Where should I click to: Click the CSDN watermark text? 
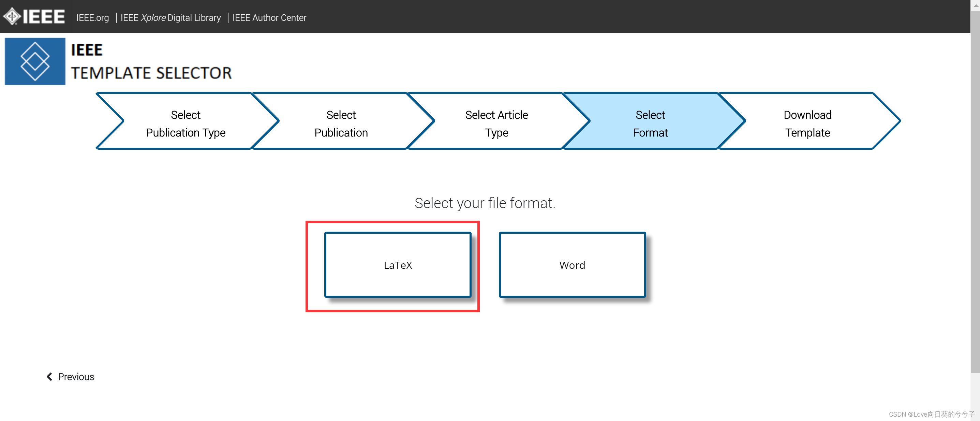(931, 414)
